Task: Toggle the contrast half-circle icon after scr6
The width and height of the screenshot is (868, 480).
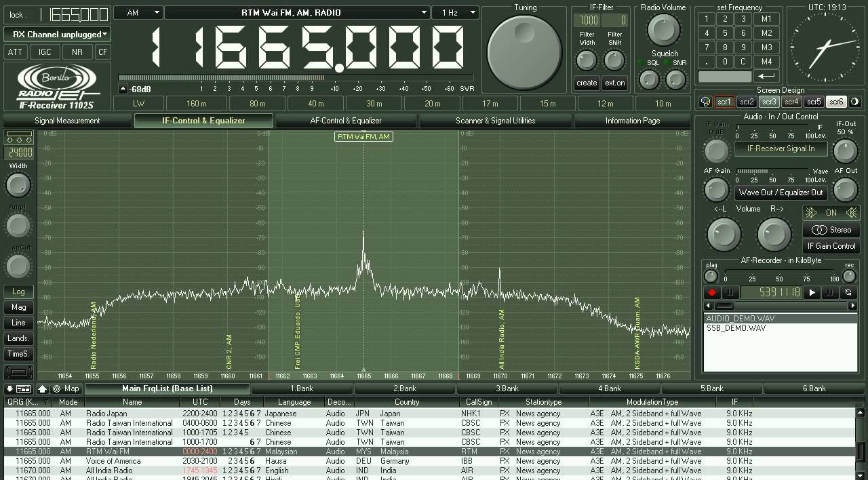Action: (x=854, y=102)
